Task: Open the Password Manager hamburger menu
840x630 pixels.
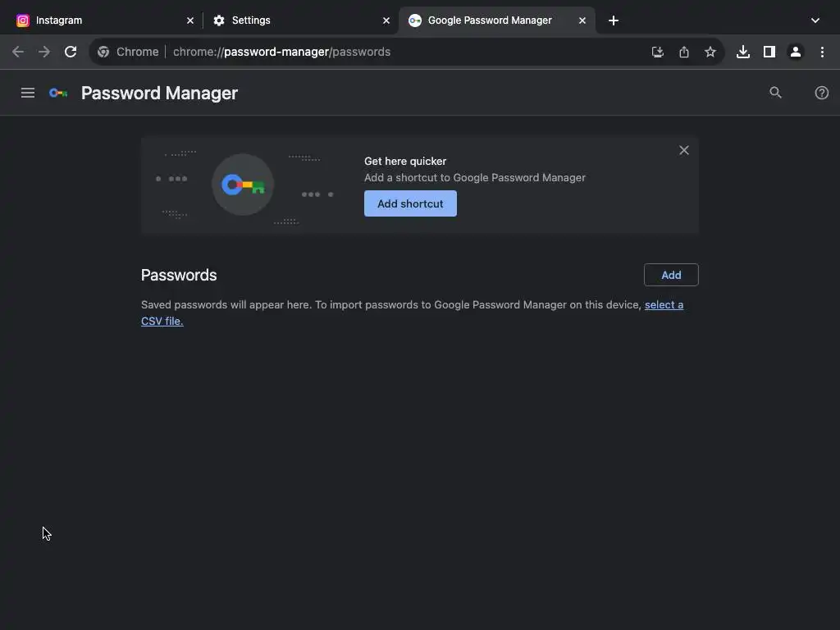Action: 27,93
